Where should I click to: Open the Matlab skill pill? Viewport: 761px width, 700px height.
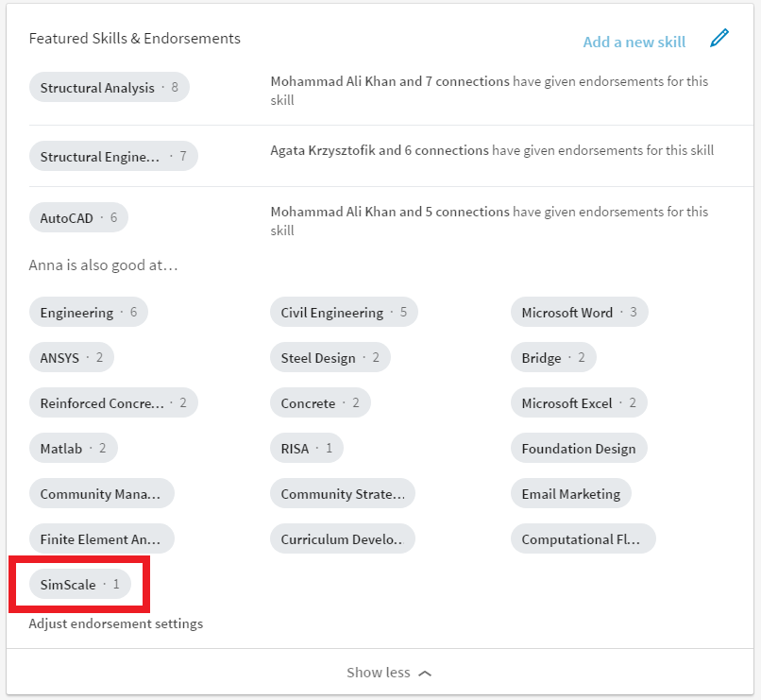coord(73,449)
